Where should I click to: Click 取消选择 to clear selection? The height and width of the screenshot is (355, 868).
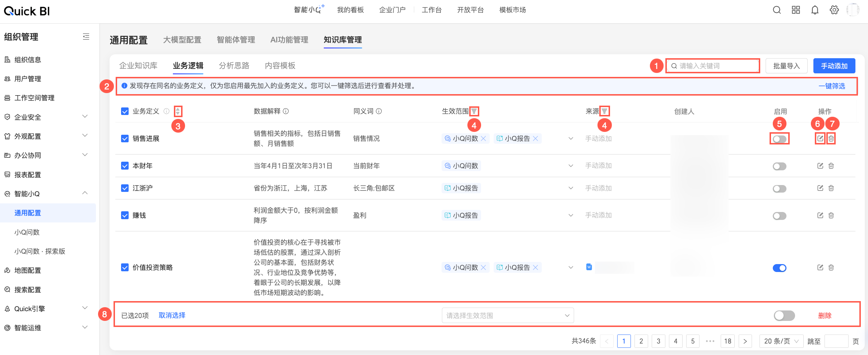(x=172, y=315)
